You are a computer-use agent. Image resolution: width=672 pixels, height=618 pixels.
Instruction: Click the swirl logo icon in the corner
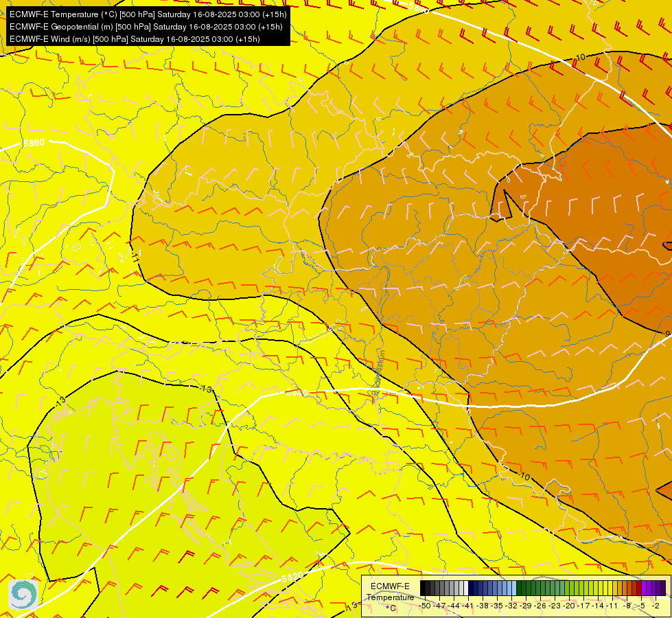coord(23,595)
